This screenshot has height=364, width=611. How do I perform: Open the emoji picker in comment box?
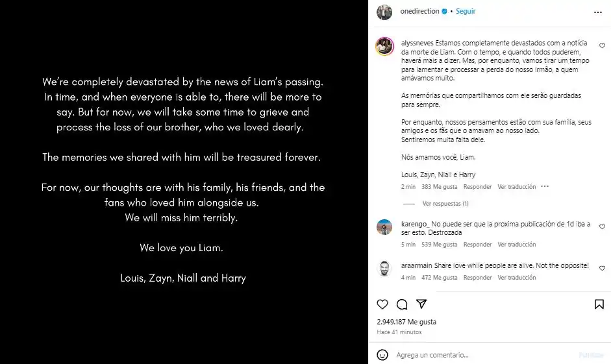[x=383, y=355]
